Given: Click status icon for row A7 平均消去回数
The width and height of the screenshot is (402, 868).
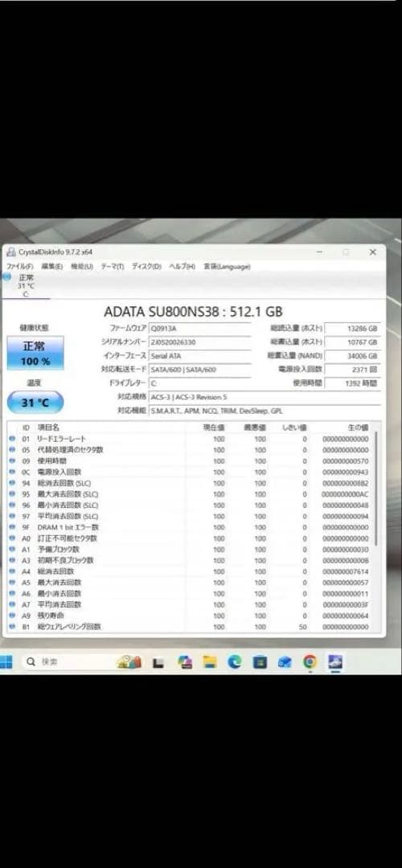Looking at the screenshot, I should 13,604.
